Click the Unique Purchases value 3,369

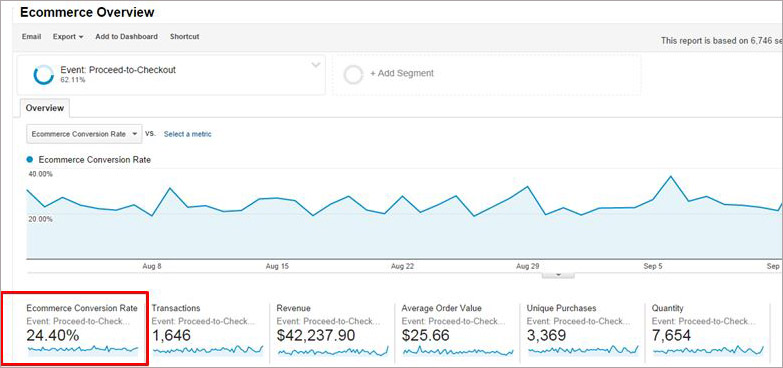[548, 336]
